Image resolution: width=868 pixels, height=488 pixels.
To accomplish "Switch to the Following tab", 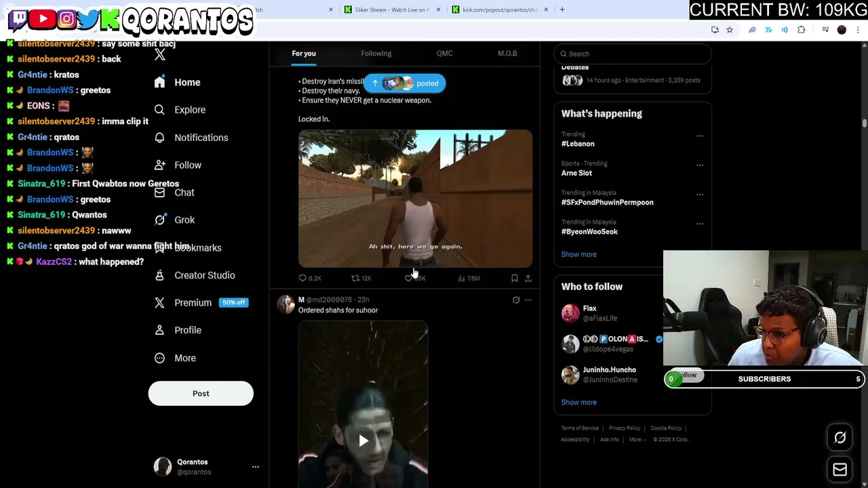I will click(x=376, y=54).
